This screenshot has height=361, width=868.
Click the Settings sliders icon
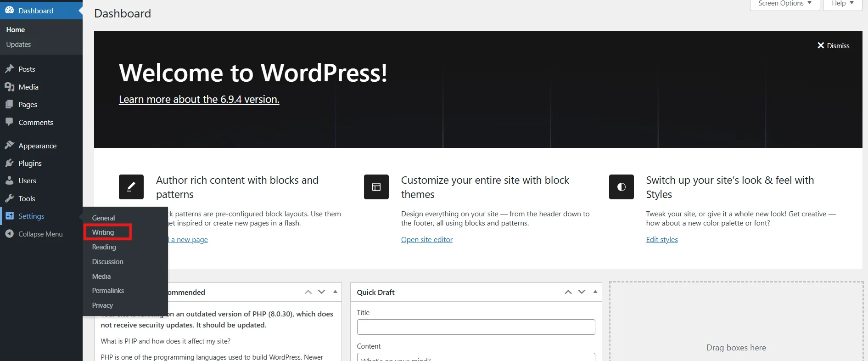click(x=9, y=216)
